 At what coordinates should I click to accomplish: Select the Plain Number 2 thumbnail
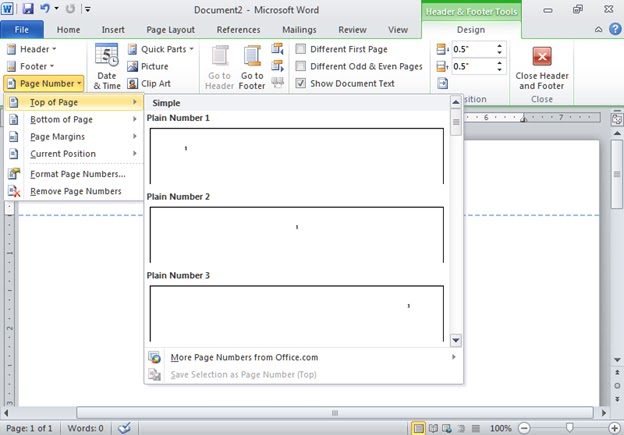pyautogui.click(x=296, y=235)
